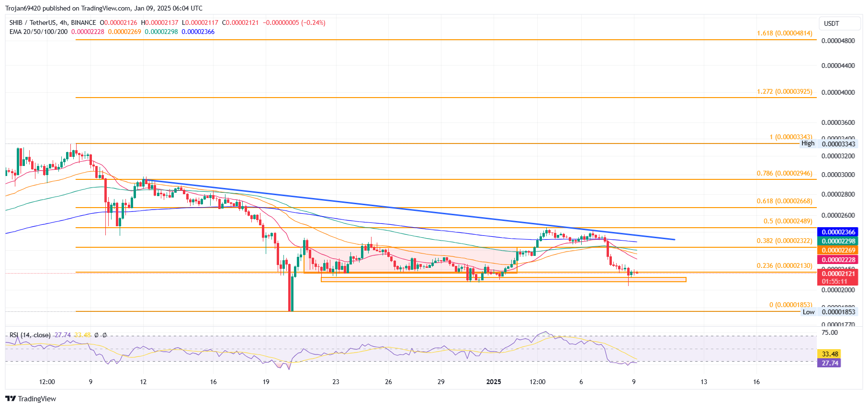Screen dimensions: 868x408
Task: Click the 2025 year marker on time axis
Action: click(494, 382)
